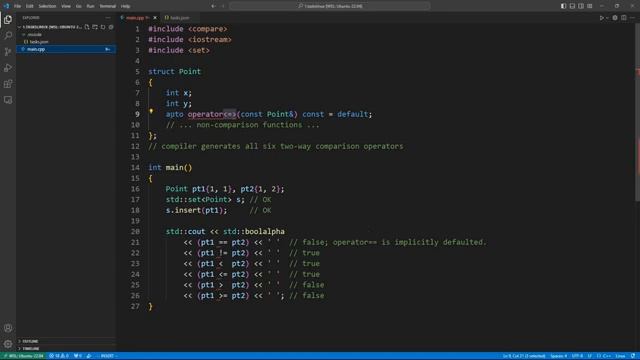This screenshot has height=360, width=640.
Task: Click on 'struct Point' on line 5
Action: tap(174, 71)
